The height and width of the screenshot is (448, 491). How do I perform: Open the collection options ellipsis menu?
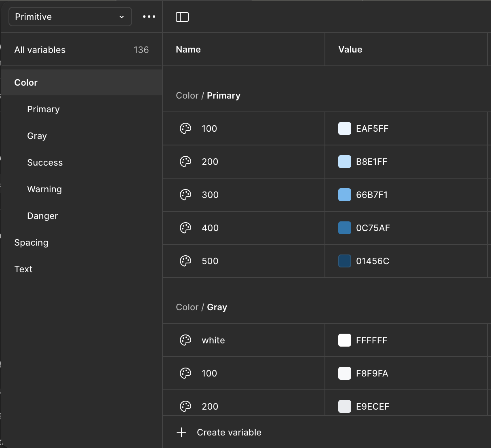[x=149, y=17]
